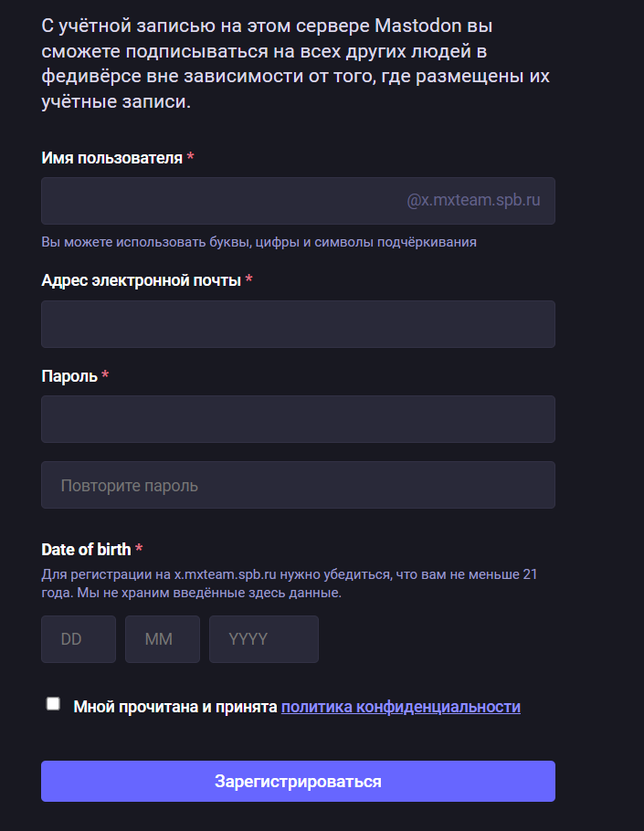Screen dimensions: 644x831
Task: Click the age requirement hint text
Action: click(289, 584)
